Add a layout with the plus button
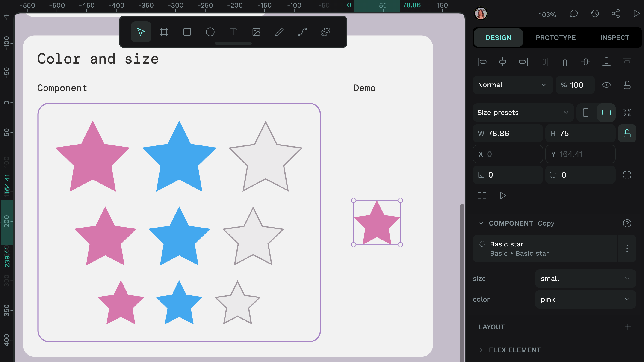 627,327
